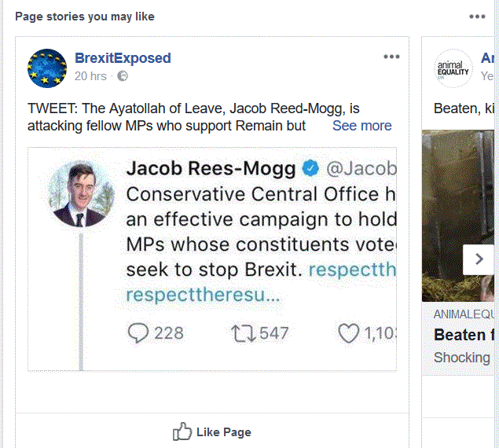This screenshot has height=448, width=499.
Task: Click the heart like icon in tweet
Action: (x=348, y=333)
